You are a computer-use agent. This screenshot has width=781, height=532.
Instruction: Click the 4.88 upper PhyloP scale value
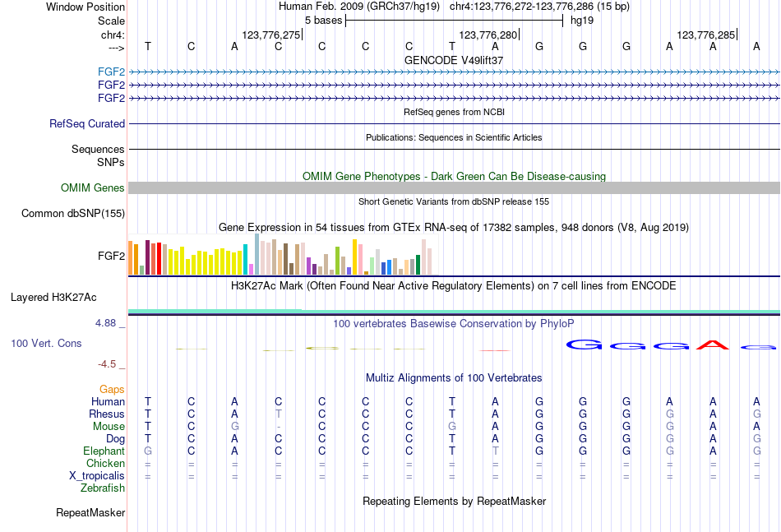(105, 323)
